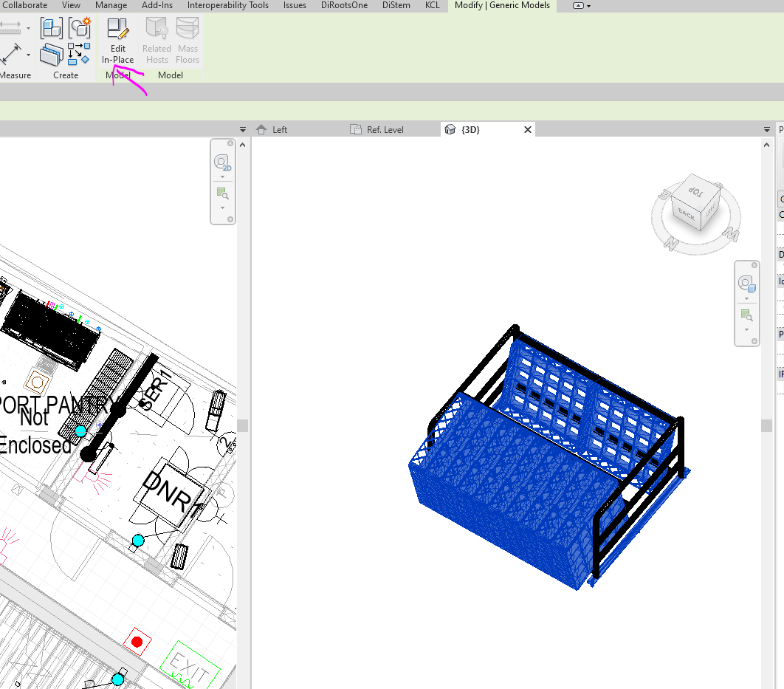Open the Full Navigation Wheel in the 3D view
This screenshot has width=784, height=689.
click(x=746, y=284)
